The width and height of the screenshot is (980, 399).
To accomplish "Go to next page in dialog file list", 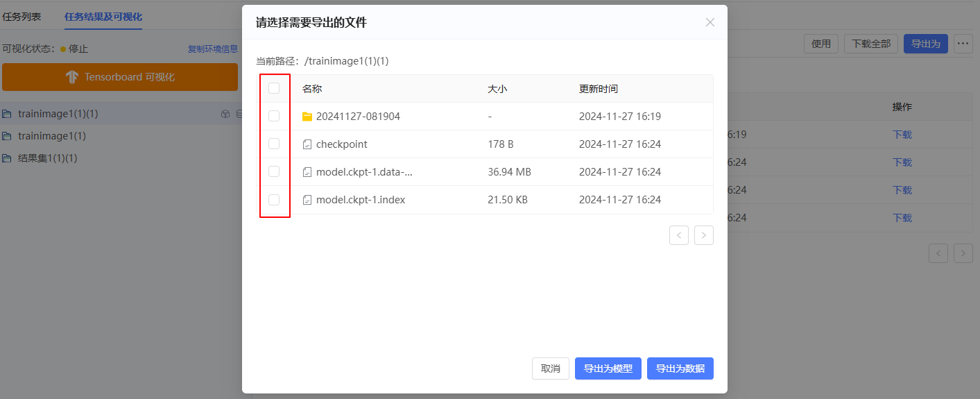I will [x=704, y=235].
